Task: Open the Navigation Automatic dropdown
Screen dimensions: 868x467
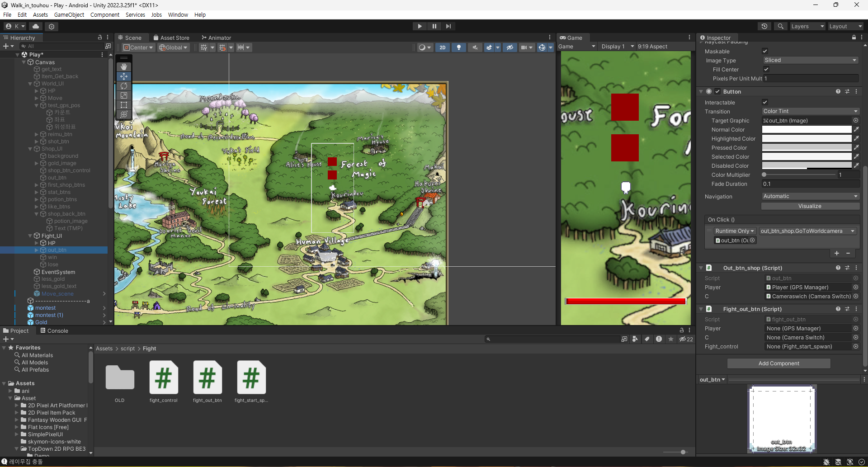Action: click(810, 196)
